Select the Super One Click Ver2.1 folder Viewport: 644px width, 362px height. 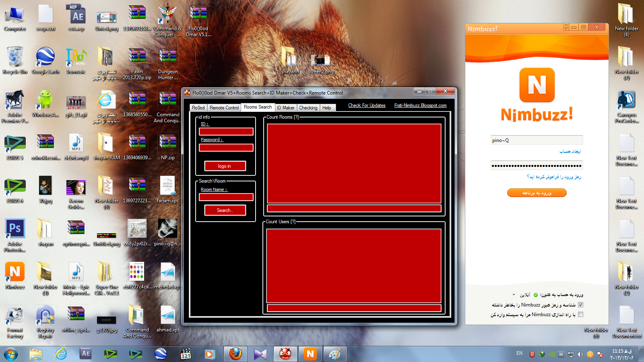(x=107, y=278)
